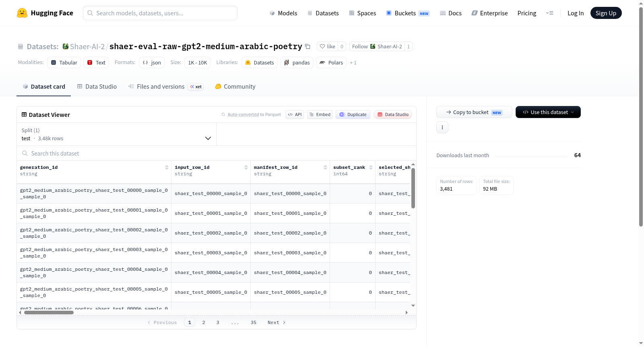The image size is (644, 347).
Task: Click Log In
Action: coord(575,13)
